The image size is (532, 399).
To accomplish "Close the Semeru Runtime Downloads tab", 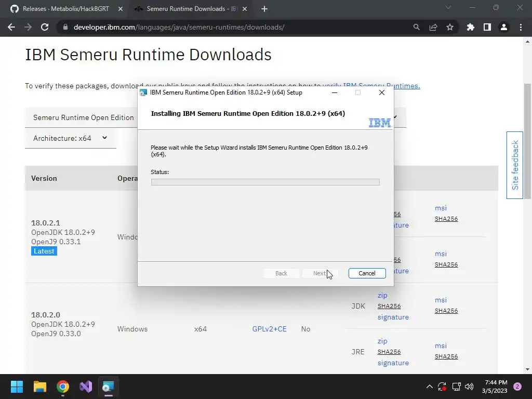I will 245,9.
